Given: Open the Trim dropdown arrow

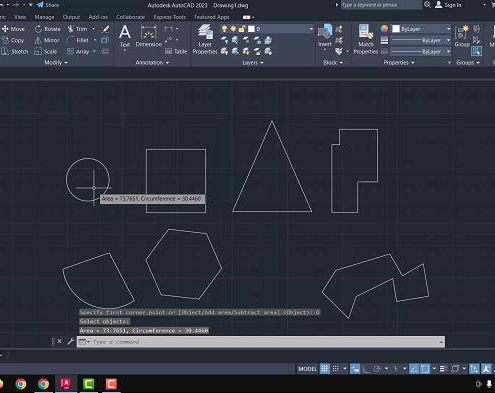Looking at the screenshot, I should pyautogui.click(x=93, y=29).
